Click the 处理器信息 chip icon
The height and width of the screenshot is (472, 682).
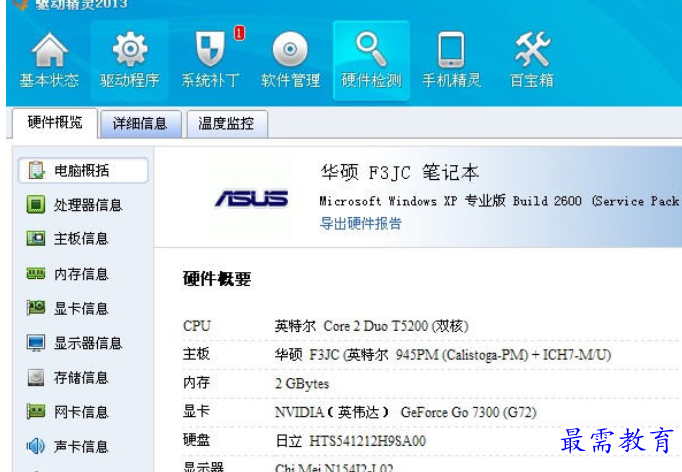(36, 204)
